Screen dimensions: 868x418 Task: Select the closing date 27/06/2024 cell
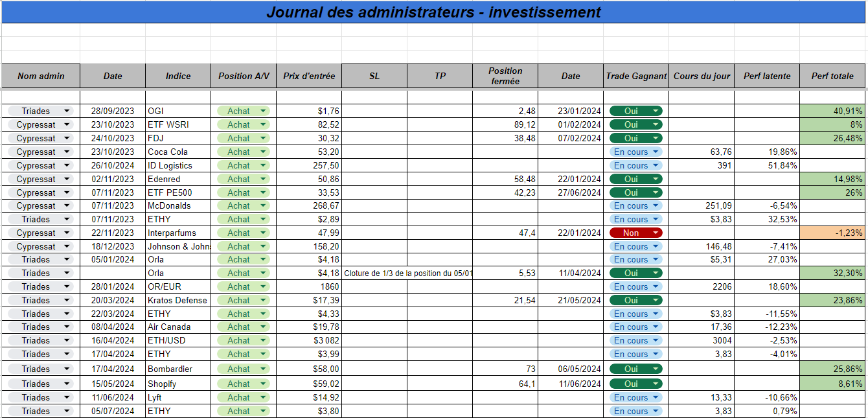[x=571, y=192]
